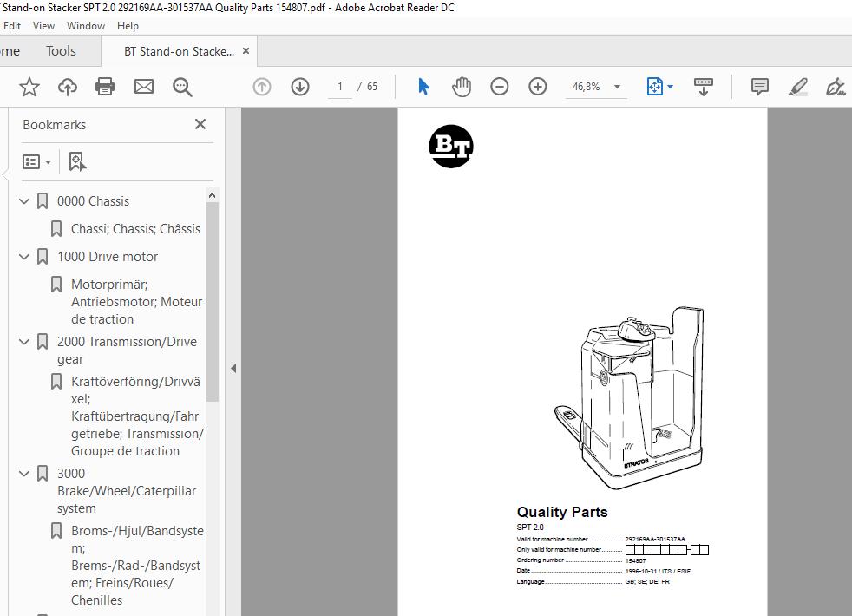Add file to starred with the star icon

[x=29, y=87]
